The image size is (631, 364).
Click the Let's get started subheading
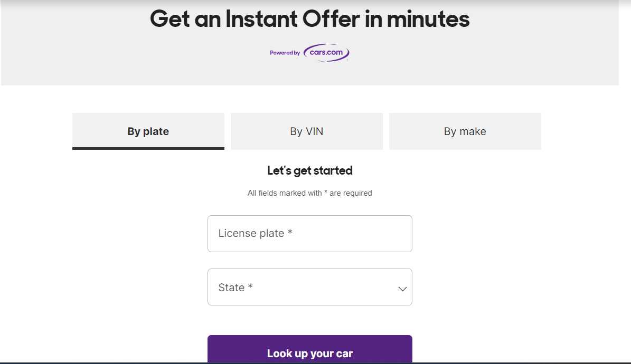310,170
